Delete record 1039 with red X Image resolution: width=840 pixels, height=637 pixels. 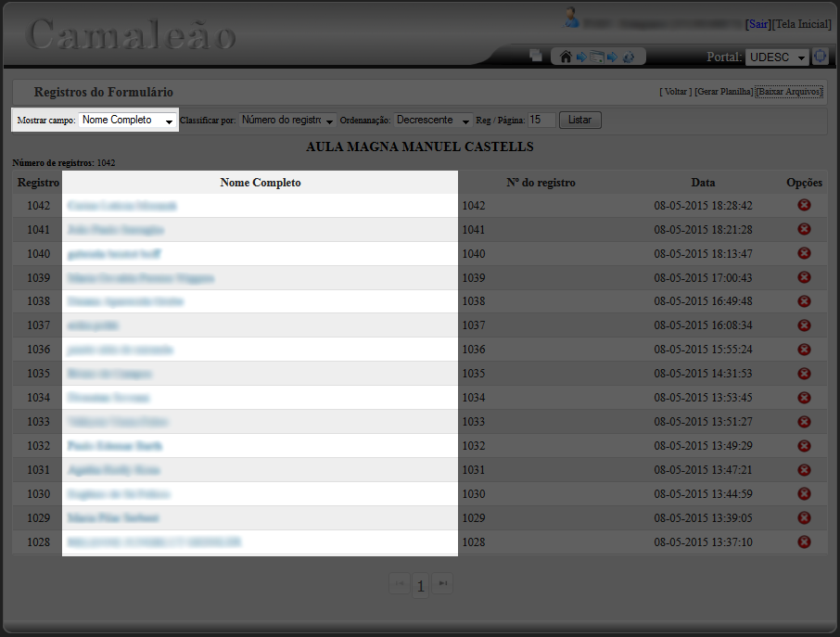coord(804,277)
